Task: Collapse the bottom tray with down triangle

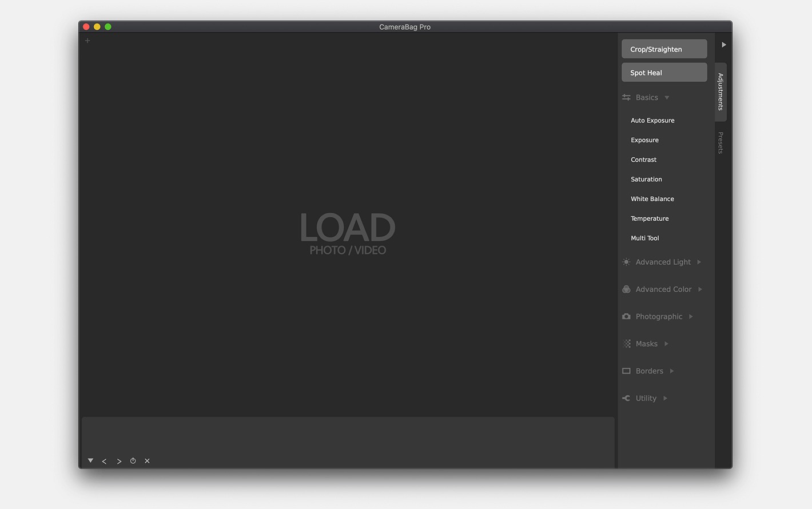Action: point(90,460)
